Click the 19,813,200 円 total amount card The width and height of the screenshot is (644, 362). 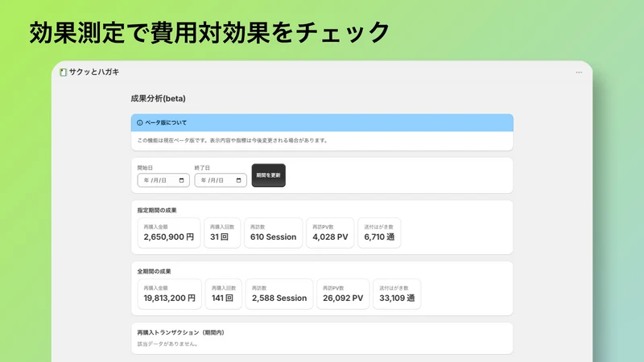coord(170,294)
